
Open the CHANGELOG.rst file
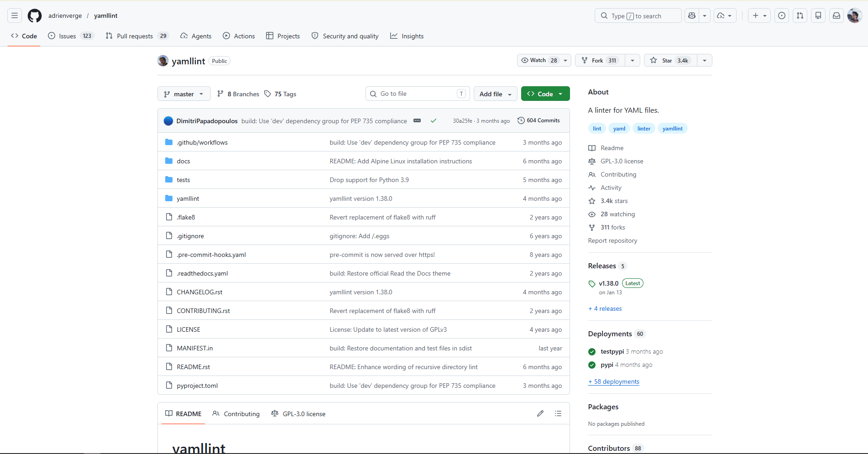199,292
